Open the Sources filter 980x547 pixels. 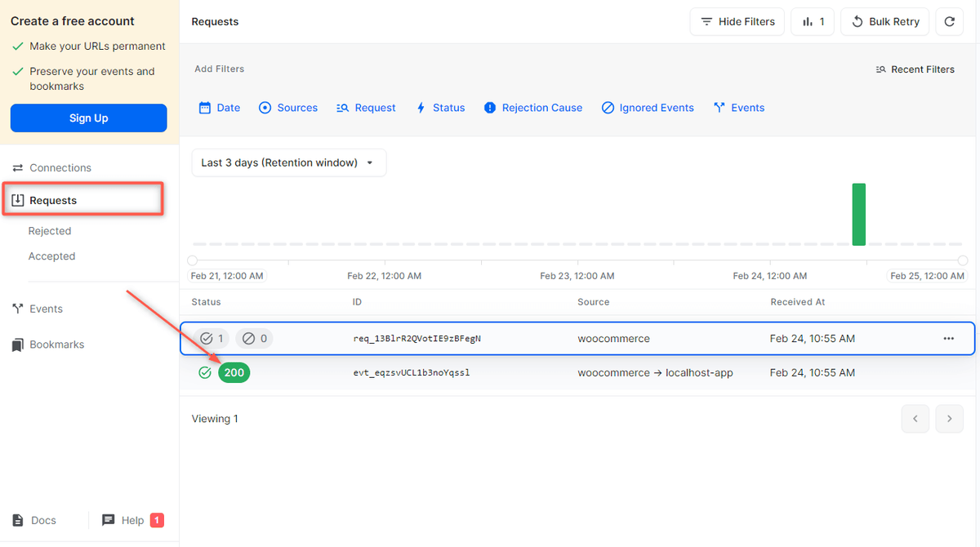288,108
